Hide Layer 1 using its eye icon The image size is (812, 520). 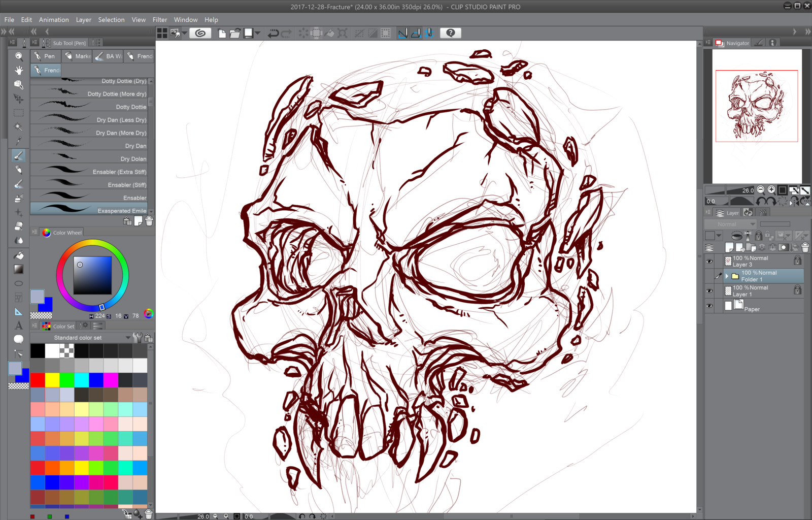709,291
